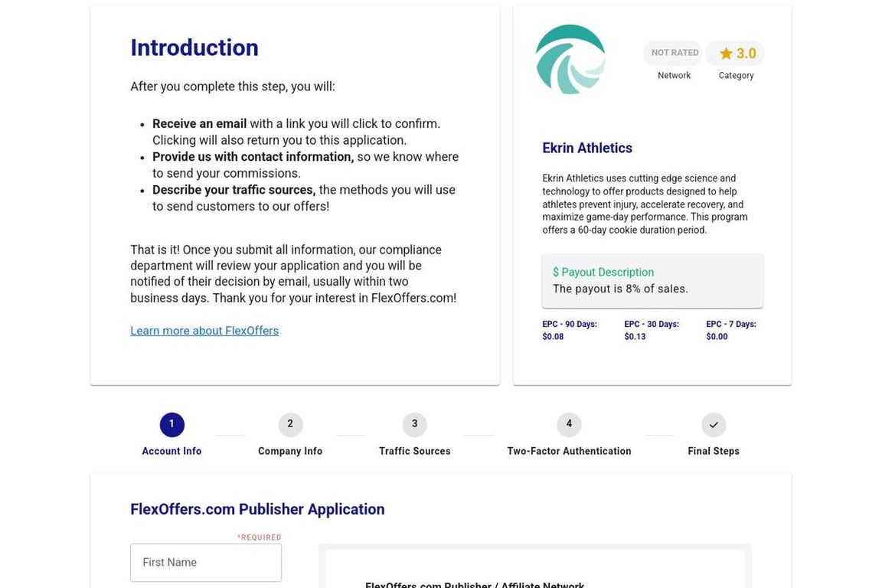
Task: Click the Payout Description box
Action: (x=652, y=281)
